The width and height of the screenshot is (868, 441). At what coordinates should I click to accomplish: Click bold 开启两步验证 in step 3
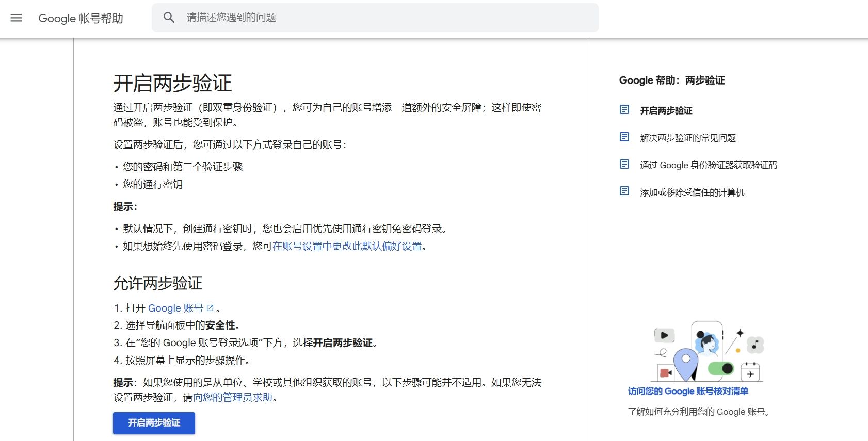pos(343,343)
